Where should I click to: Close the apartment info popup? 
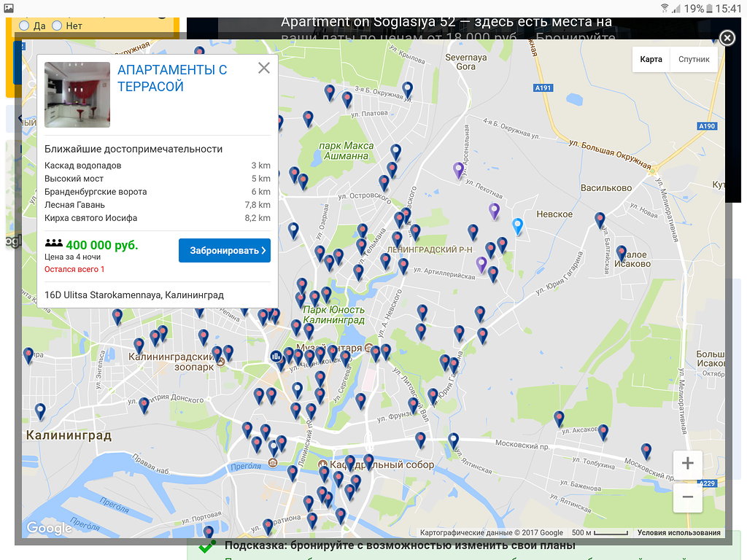pyautogui.click(x=264, y=68)
